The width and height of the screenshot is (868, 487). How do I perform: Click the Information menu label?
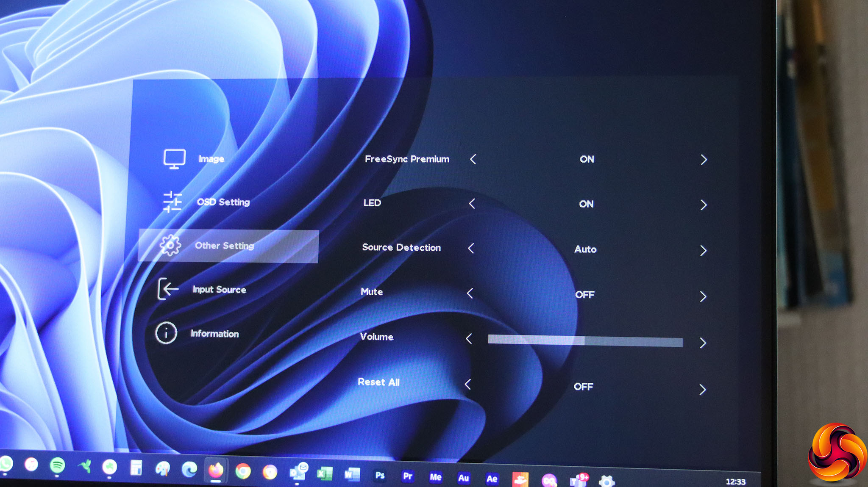(x=214, y=334)
